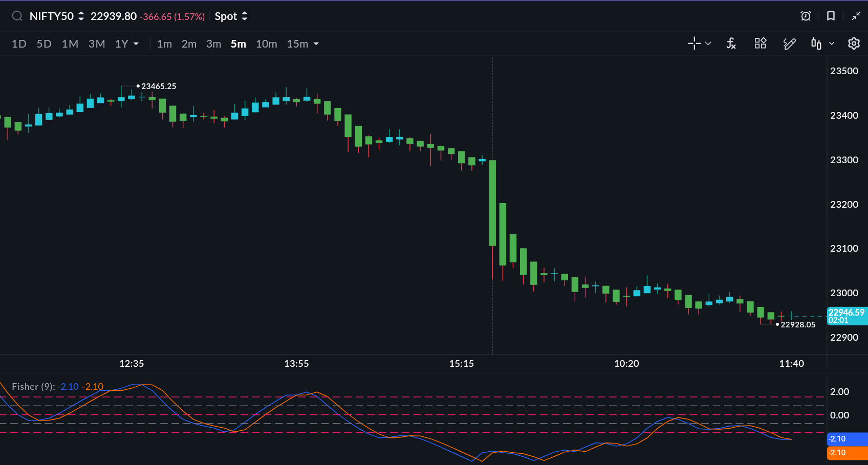Expand the crosshair cursor dropdown
This screenshot has width=868, height=465.
708,44
